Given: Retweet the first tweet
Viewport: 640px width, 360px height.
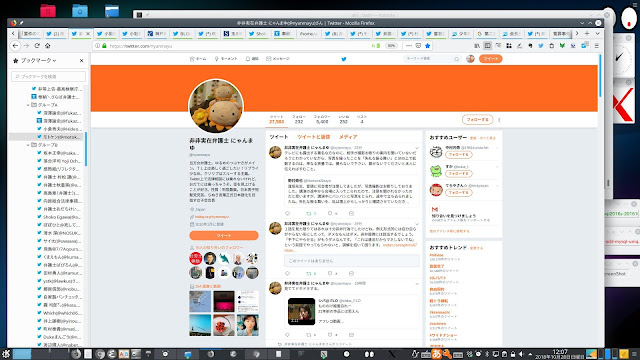Looking at the screenshot, I should point(309,213).
